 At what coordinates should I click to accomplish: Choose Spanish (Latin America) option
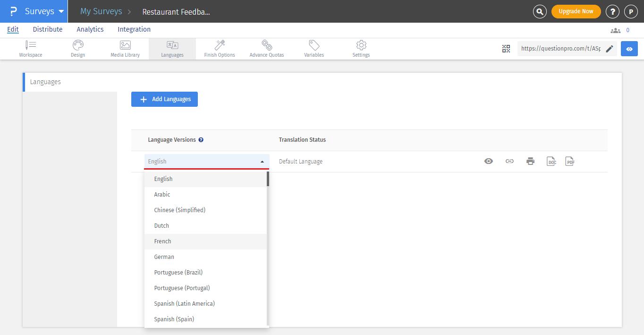click(184, 304)
